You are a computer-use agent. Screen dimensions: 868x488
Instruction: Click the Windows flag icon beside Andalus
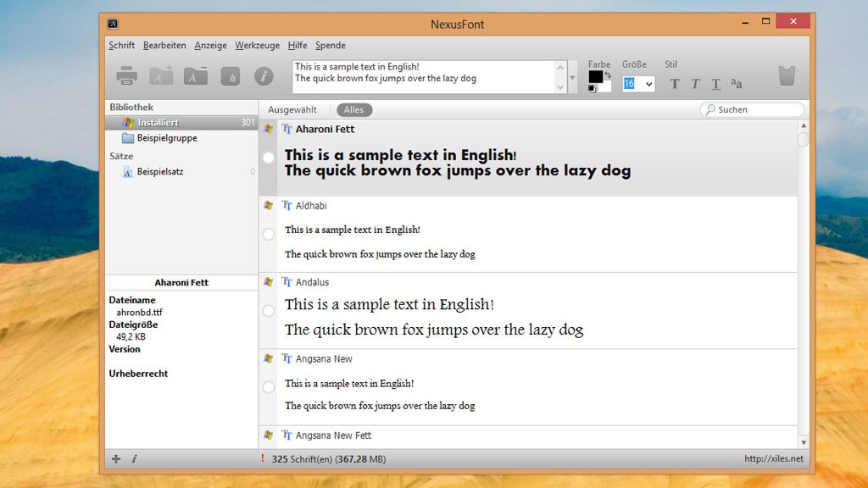pyautogui.click(x=269, y=282)
